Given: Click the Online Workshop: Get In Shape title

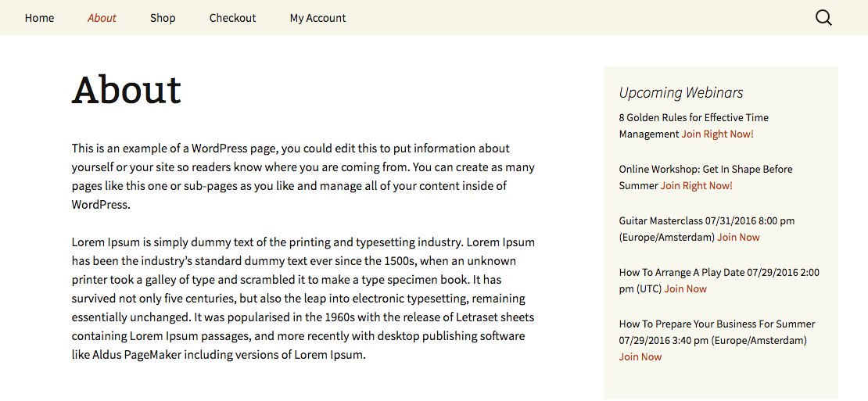Looking at the screenshot, I should (705, 170).
